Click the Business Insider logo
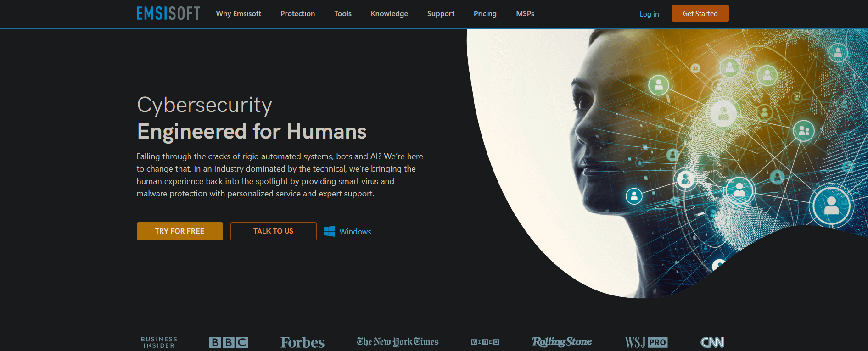The image size is (868, 351). [x=159, y=342]
